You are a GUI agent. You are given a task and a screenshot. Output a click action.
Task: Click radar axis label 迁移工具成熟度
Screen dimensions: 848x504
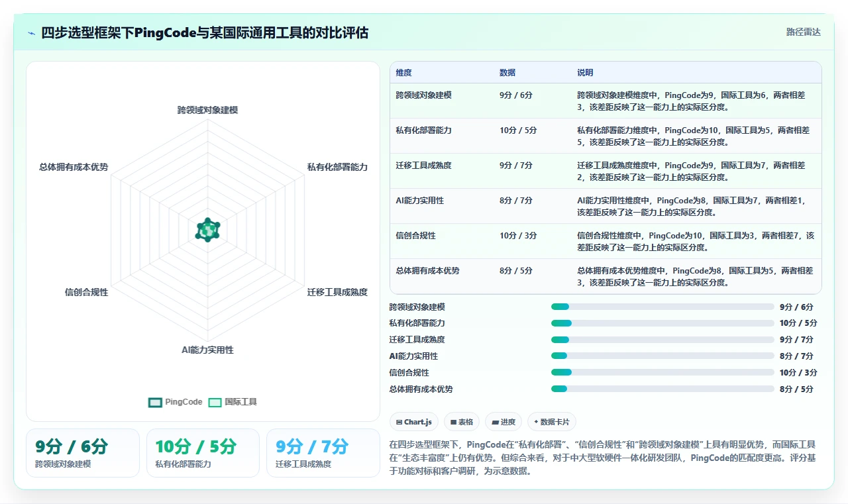coord(337,292)
